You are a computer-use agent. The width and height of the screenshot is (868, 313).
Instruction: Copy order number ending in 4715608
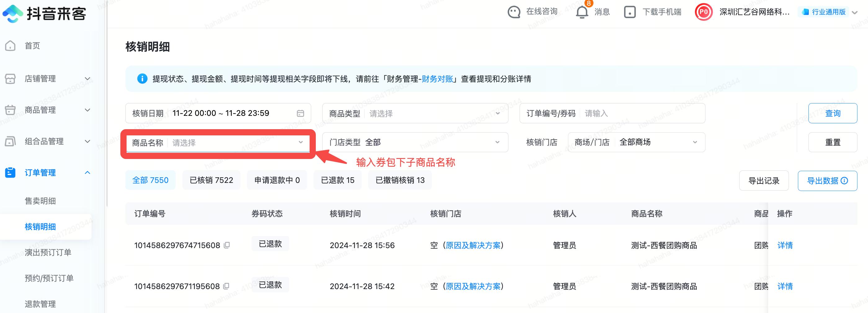227,245
